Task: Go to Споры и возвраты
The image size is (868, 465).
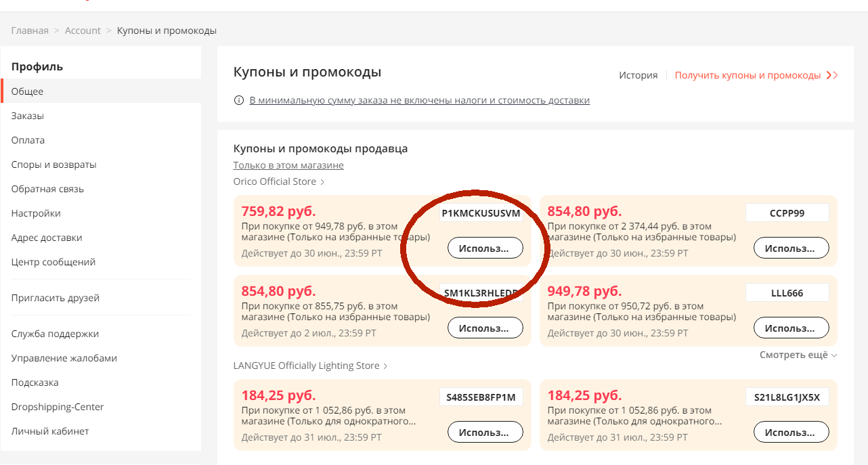Action: pyautogui.click(x=53, y=164)
